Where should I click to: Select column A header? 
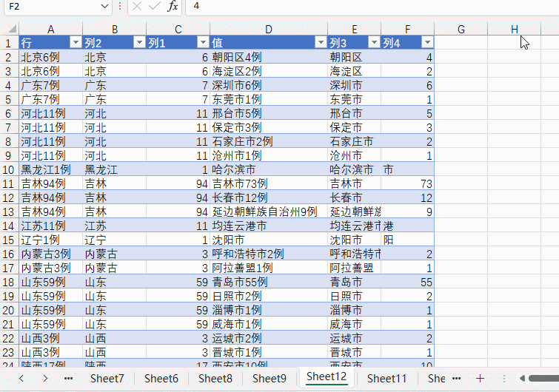[x=50, y=29]
